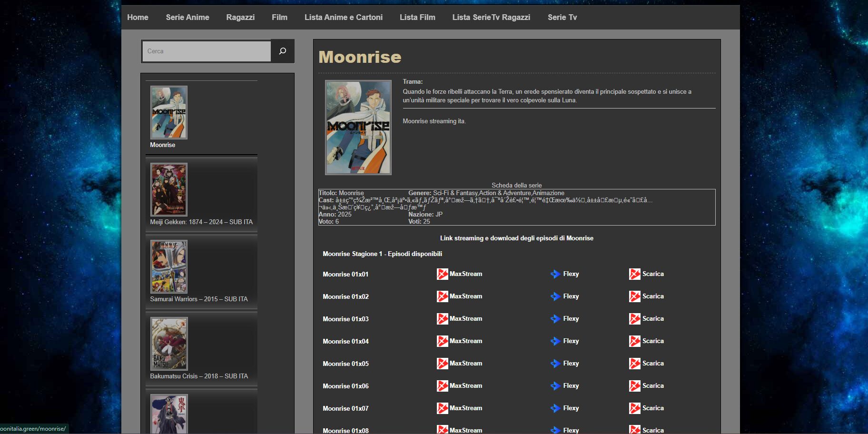
Task: Click Scarica icon for Moonrise 01x05
Action: click(x=635, y=364)
